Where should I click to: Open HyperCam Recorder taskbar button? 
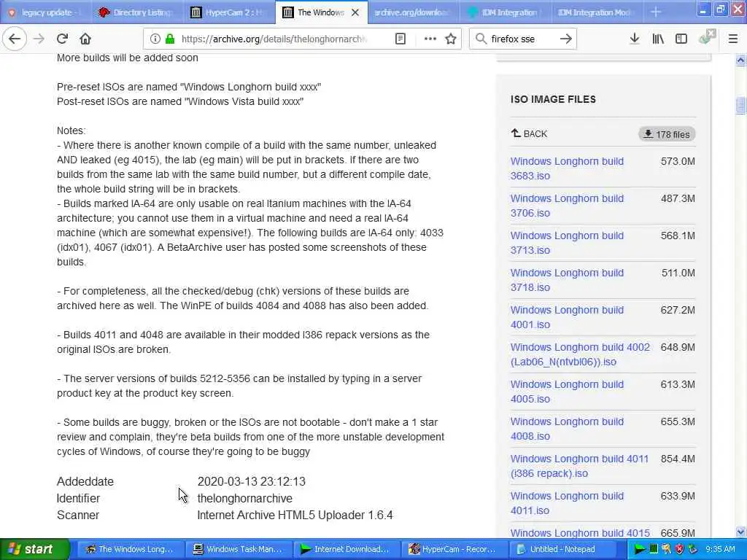[x=453, y=549]
